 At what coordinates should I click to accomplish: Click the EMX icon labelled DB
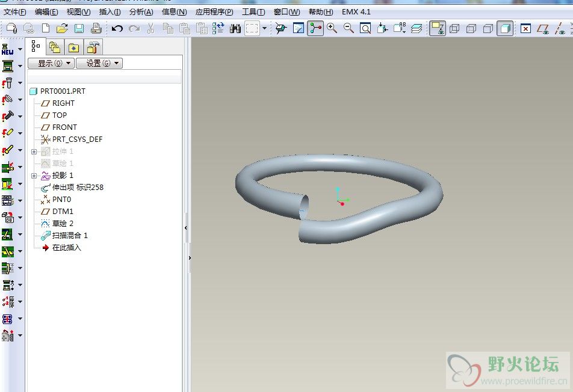tap(8, 218)
